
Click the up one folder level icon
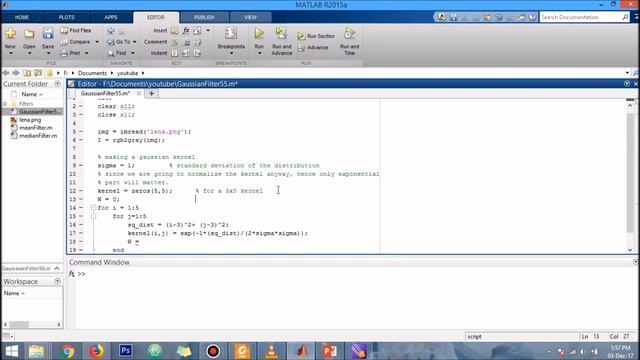tap(27, 73)
